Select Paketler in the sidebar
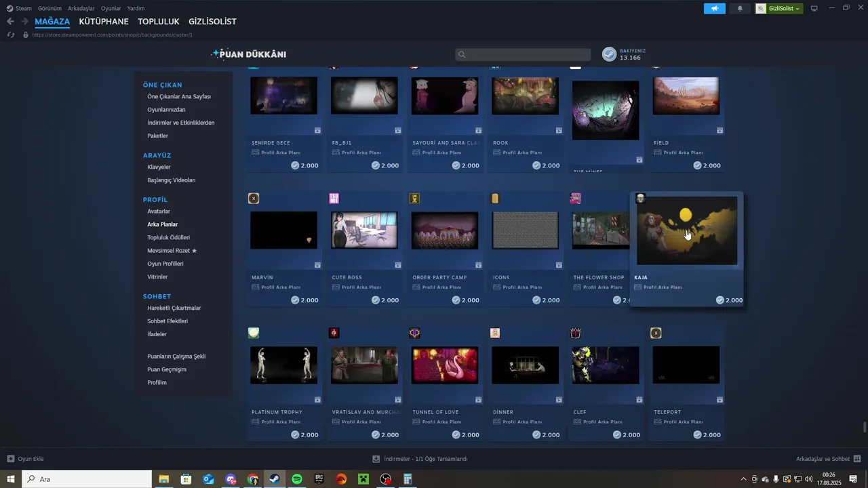 click(x=157, y=136)
